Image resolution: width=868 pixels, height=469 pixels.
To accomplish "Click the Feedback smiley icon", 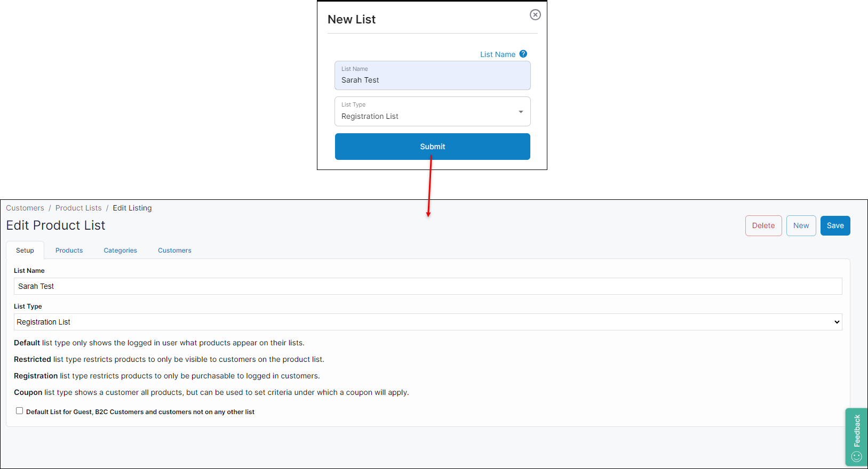I will [857, 456].
